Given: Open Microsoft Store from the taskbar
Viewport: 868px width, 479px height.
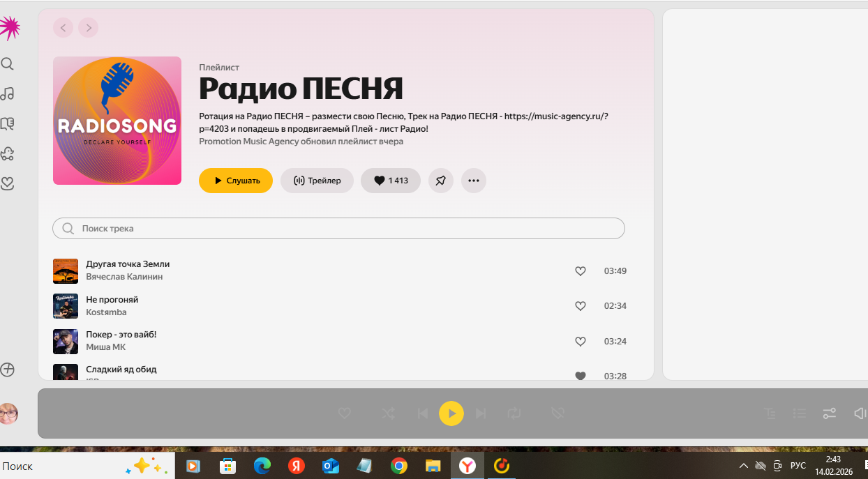Looking at the screenshot, I should [x=227, y=466].
